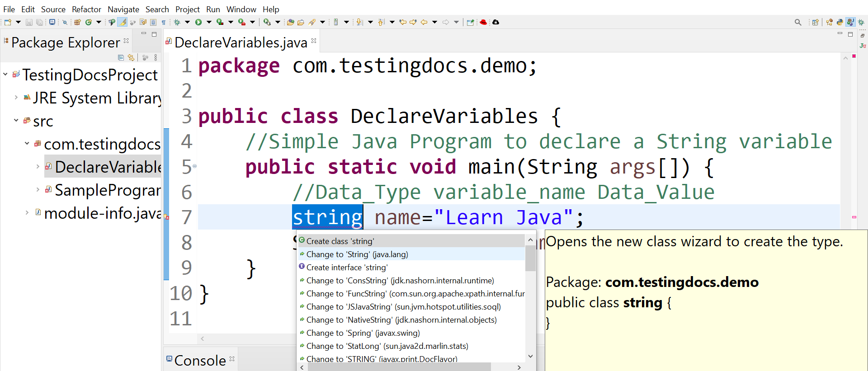Click the search magnifier at top right
The width and height of the screenshot is (868, 371).
(798, 22)
